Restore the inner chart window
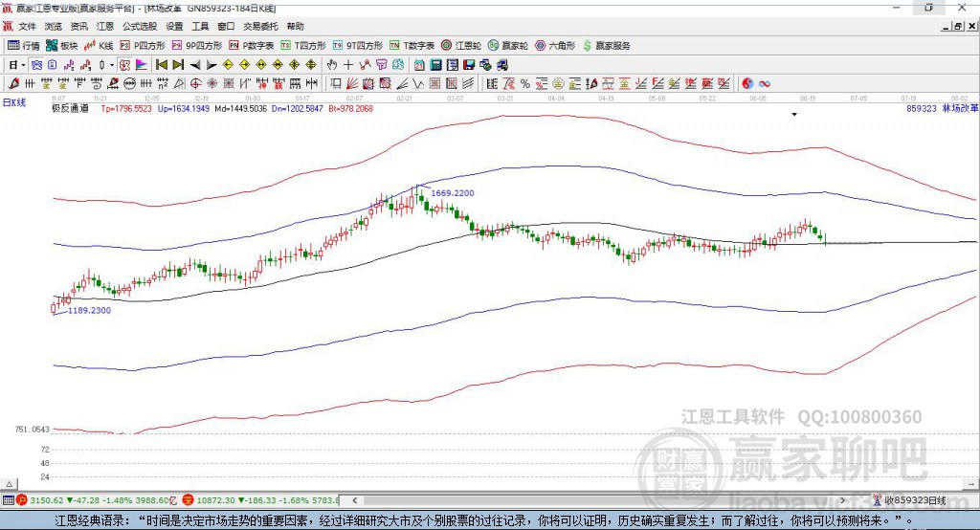The height and width of the screenshot is (530, 980). [x=958, y=26]
